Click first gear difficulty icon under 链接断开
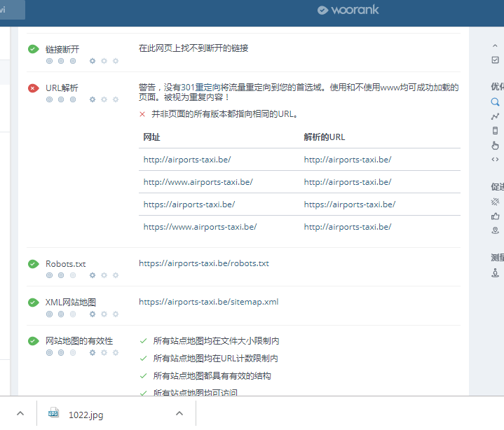Viewport: 504px width, 430px height. pyautogui.click(x=93, y=61)
